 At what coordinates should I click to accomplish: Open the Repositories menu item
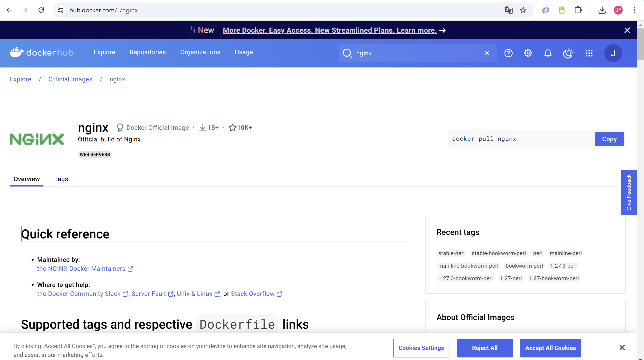pos(148,52)
